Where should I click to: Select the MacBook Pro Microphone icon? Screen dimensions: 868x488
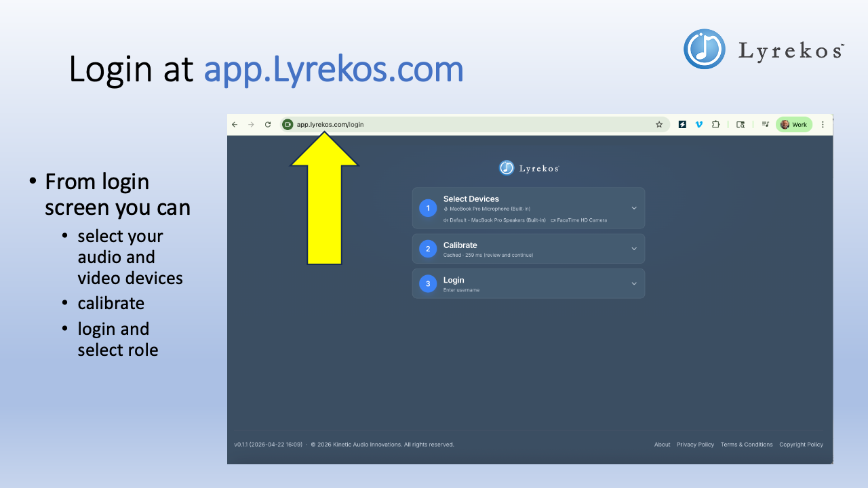click(446, 209)
